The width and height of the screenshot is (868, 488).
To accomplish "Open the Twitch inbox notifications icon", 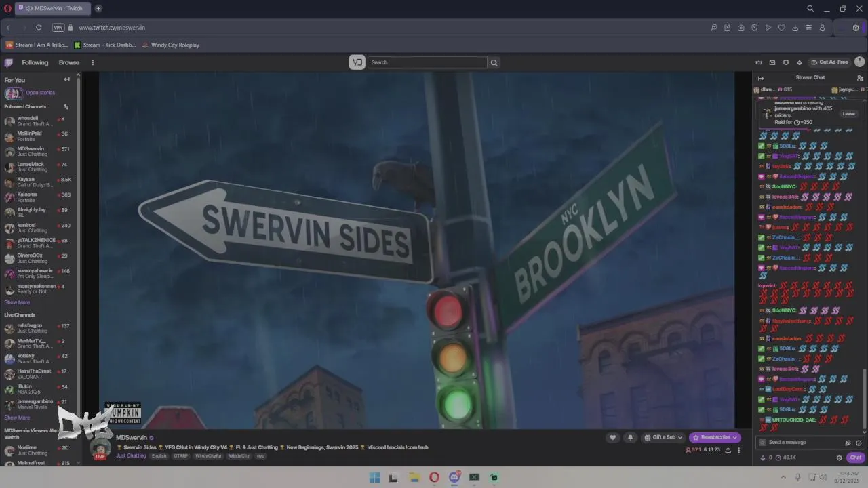I will click(x=772, y=62).
